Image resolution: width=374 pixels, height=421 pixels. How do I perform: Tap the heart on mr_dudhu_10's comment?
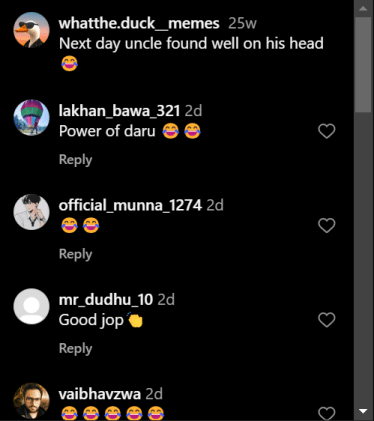pos(327,320)
